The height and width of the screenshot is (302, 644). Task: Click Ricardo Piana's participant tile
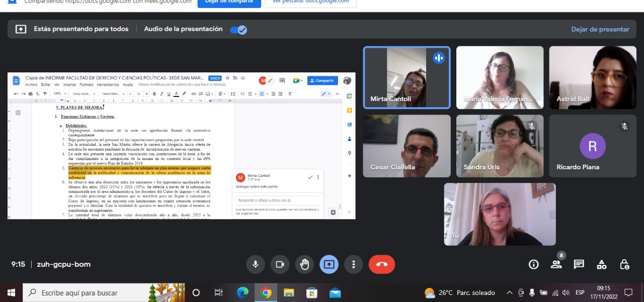click(593, 146)
